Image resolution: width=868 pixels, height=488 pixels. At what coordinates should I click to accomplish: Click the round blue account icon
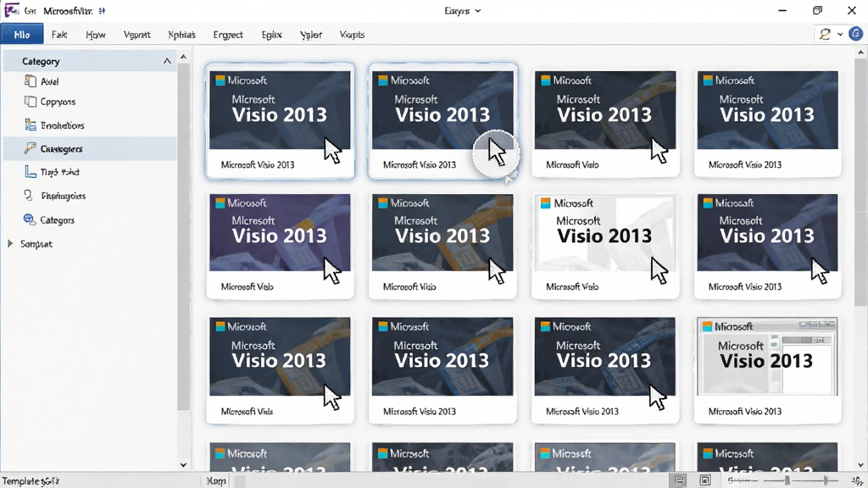(x=855, y=34)
